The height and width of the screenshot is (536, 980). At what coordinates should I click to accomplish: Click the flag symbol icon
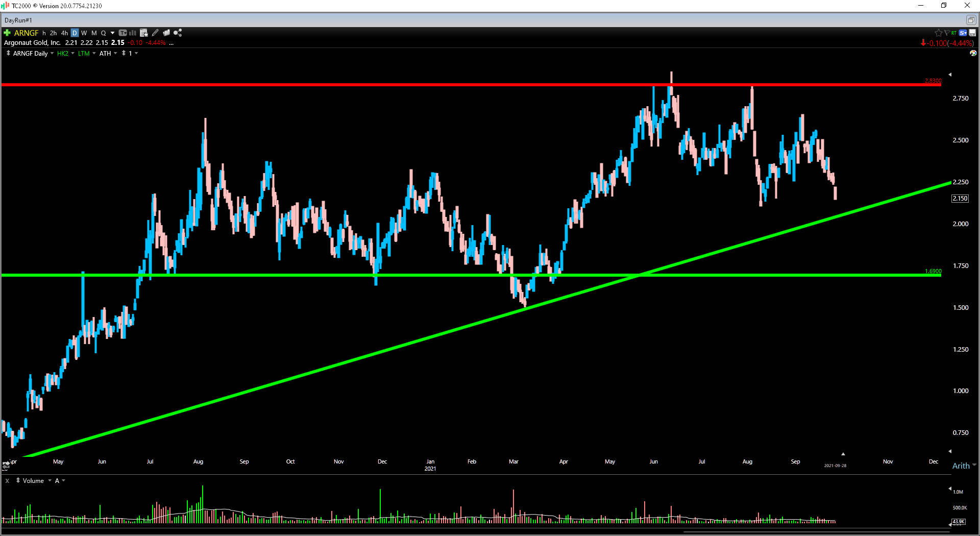point(946,33)
